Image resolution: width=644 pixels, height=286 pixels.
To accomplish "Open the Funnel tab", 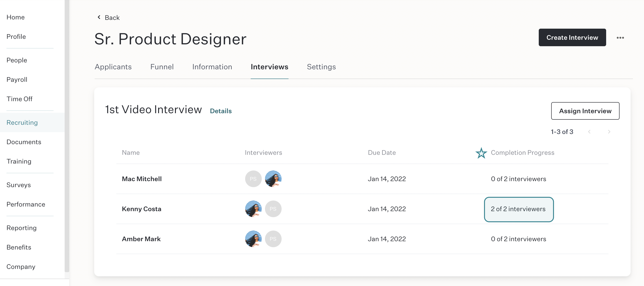I will tap(162, 67).
